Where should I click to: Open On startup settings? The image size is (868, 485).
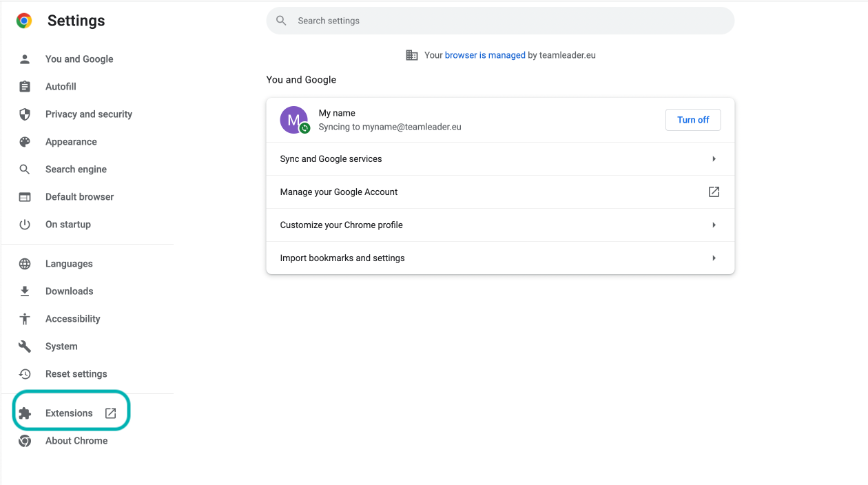click(x=68, y=225)
